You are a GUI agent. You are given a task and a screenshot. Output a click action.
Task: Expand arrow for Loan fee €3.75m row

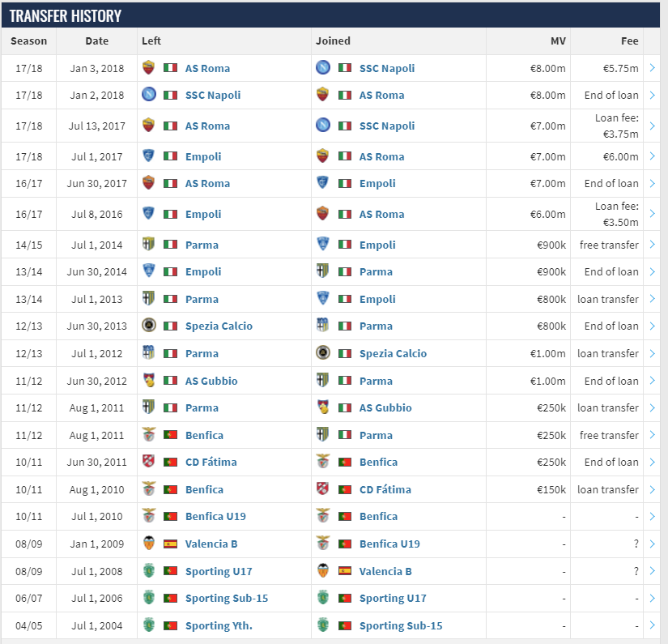[653, 126]
